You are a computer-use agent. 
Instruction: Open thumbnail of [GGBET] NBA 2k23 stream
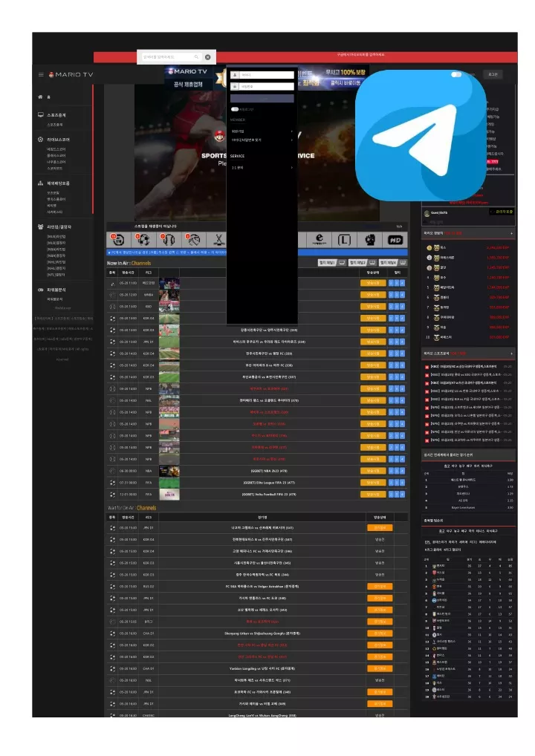[169, 471]
